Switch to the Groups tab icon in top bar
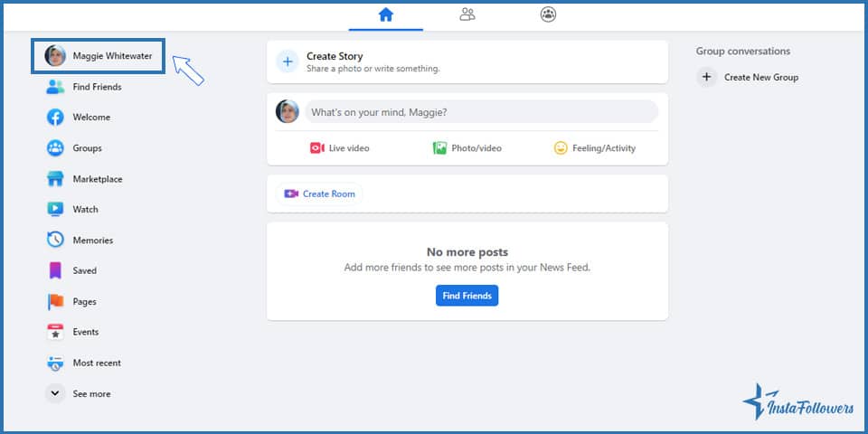The width and height of the screenshot is (868, 434). [548, 14]
